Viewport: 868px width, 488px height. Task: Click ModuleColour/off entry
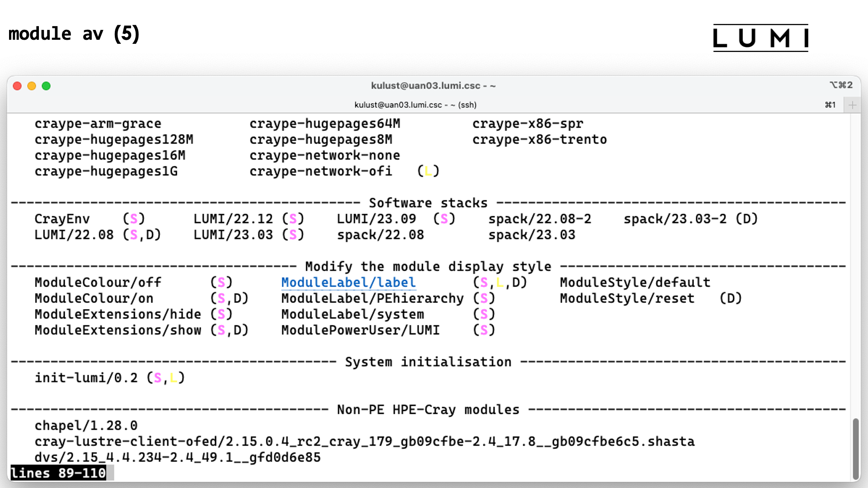click(x=98, y=282)
